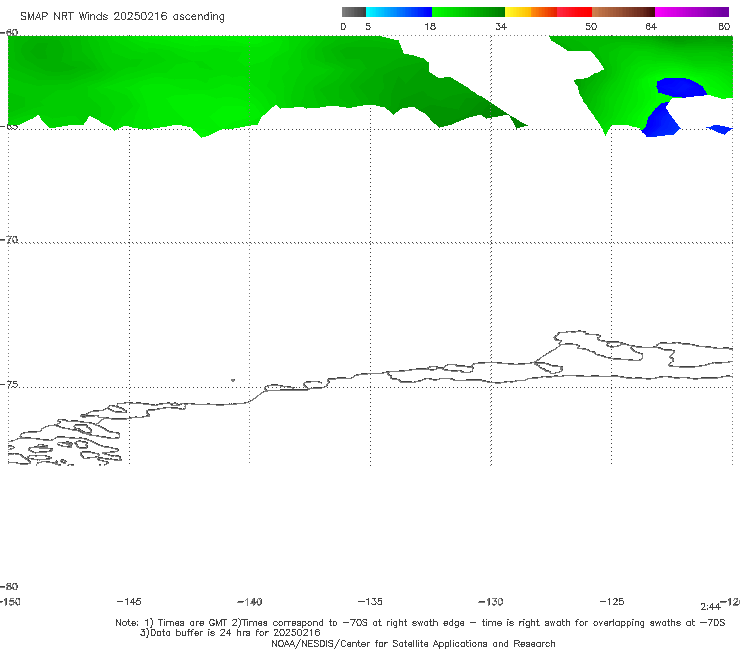740x650 pixels.
Task: Click the large blue wind patch near -123
Action: point(662,120)
